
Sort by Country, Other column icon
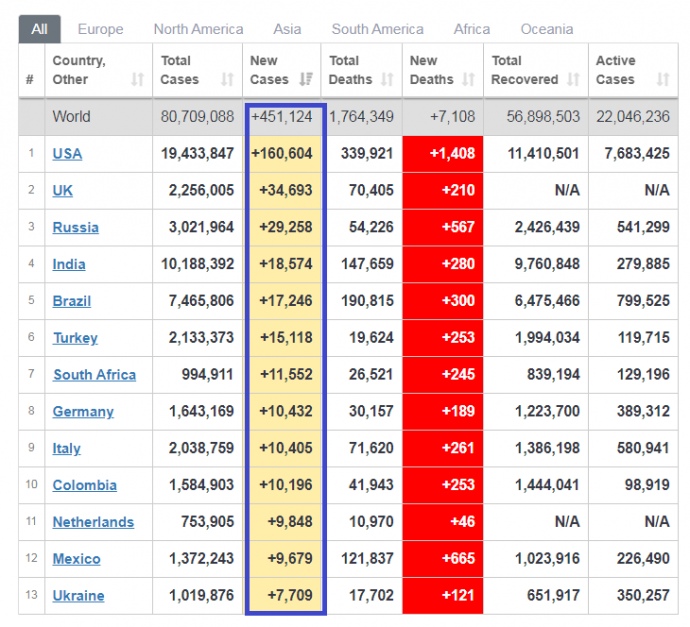(138, 79)
